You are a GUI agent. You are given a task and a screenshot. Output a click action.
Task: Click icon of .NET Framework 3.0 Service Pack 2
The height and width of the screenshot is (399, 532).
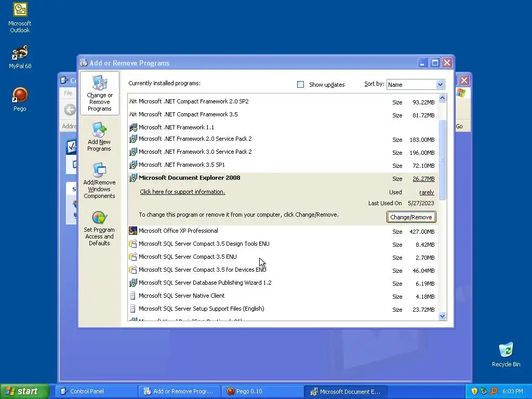tap(133, 152)
